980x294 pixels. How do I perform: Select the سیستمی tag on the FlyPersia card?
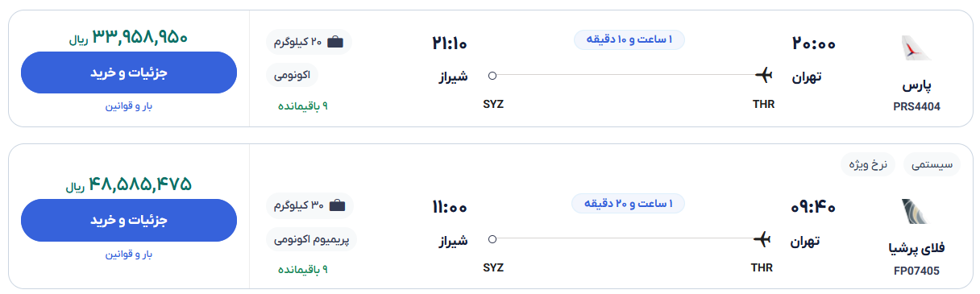click(x=932, y=164)
